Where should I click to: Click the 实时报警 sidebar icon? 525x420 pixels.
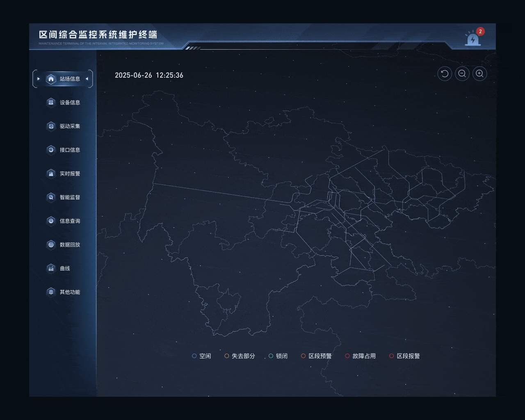click(x=51, y=173)
